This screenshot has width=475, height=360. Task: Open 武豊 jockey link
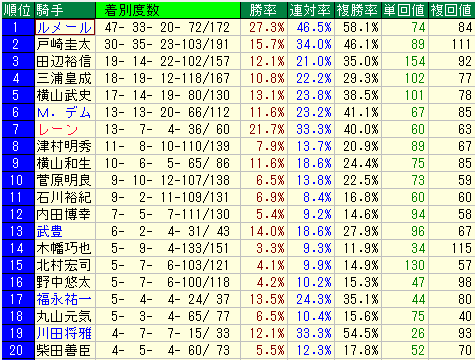pos(50,231)
